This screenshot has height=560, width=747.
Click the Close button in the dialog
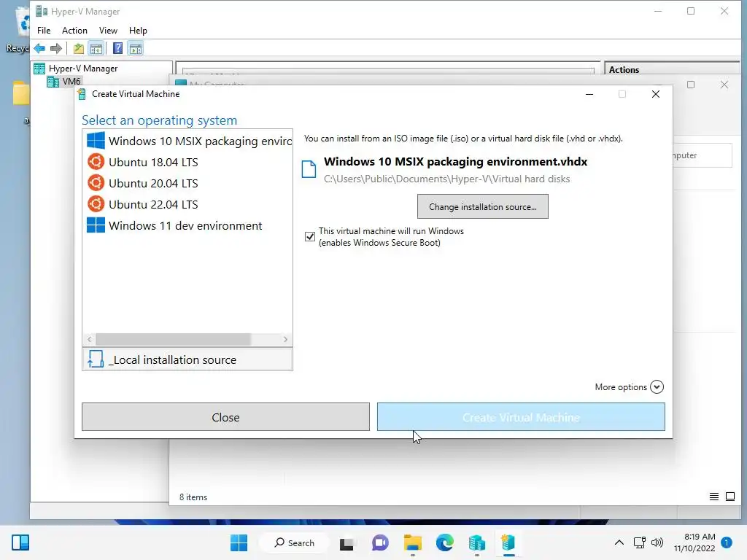[225, 417]
